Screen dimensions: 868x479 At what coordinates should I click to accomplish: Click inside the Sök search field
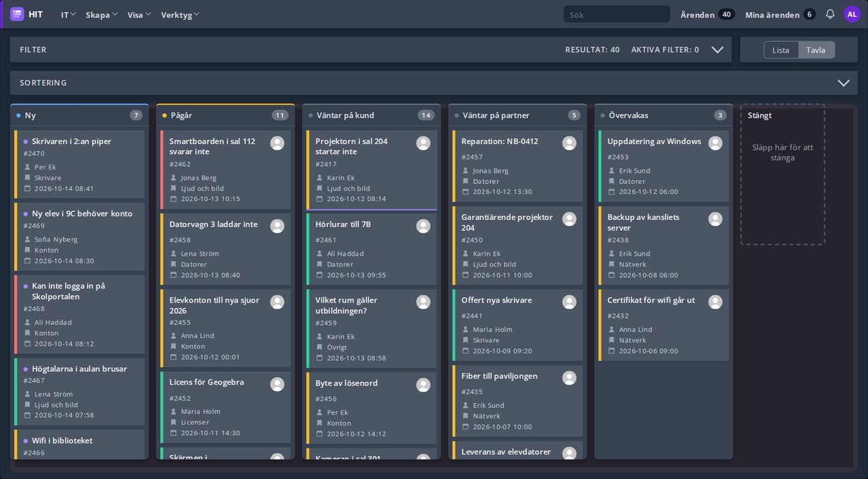point(616,14)
